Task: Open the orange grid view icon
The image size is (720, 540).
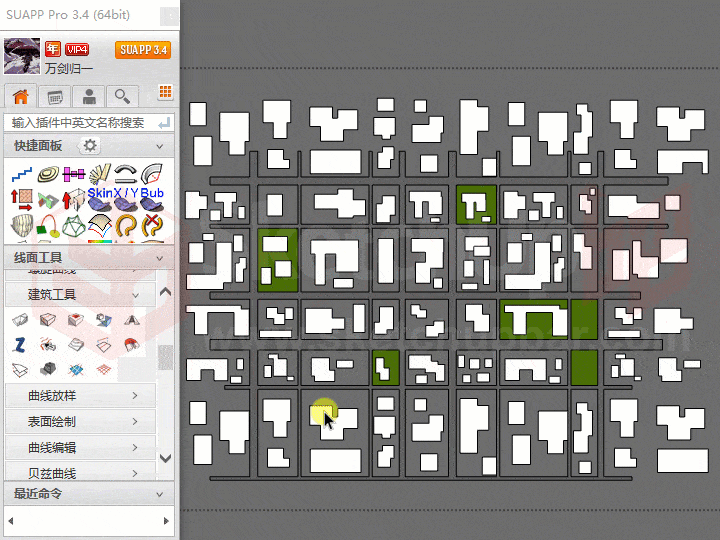Action: [x=165, y=93]
